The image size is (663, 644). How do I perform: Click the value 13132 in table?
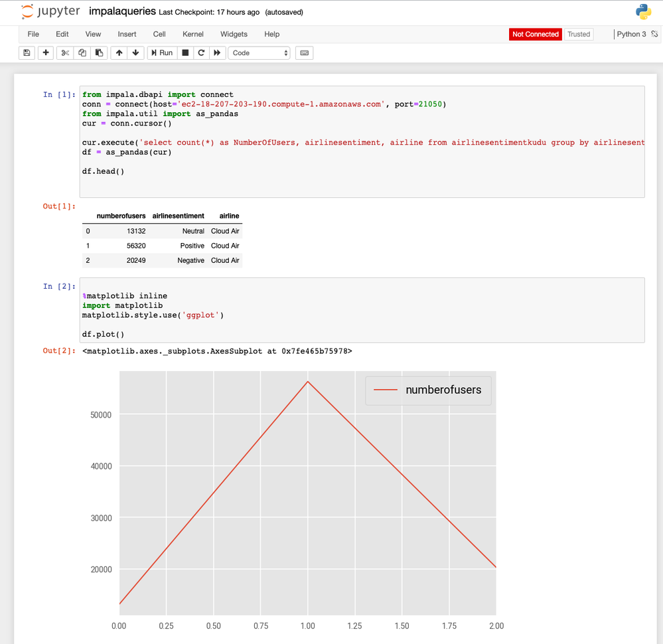(136, 231)
